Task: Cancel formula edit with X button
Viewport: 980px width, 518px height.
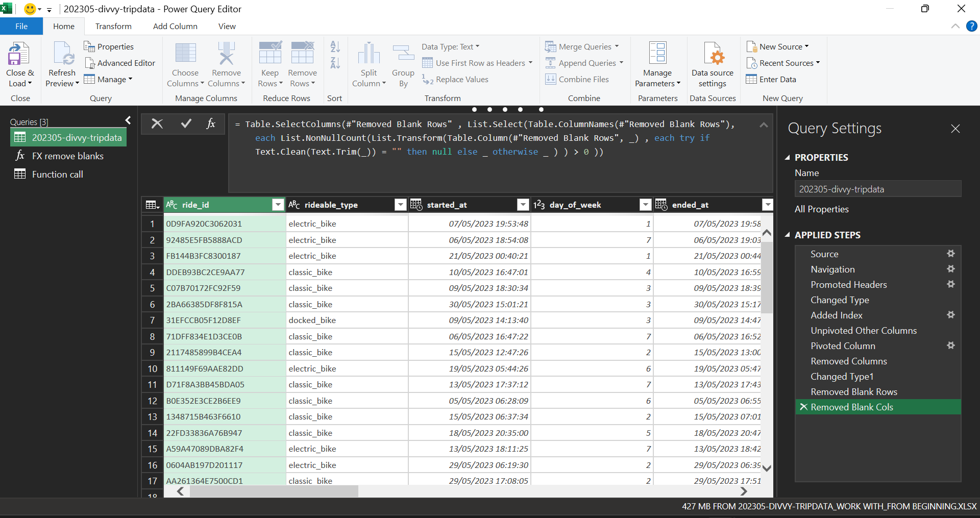Action: pyautogui.click(x=157, y=124)
